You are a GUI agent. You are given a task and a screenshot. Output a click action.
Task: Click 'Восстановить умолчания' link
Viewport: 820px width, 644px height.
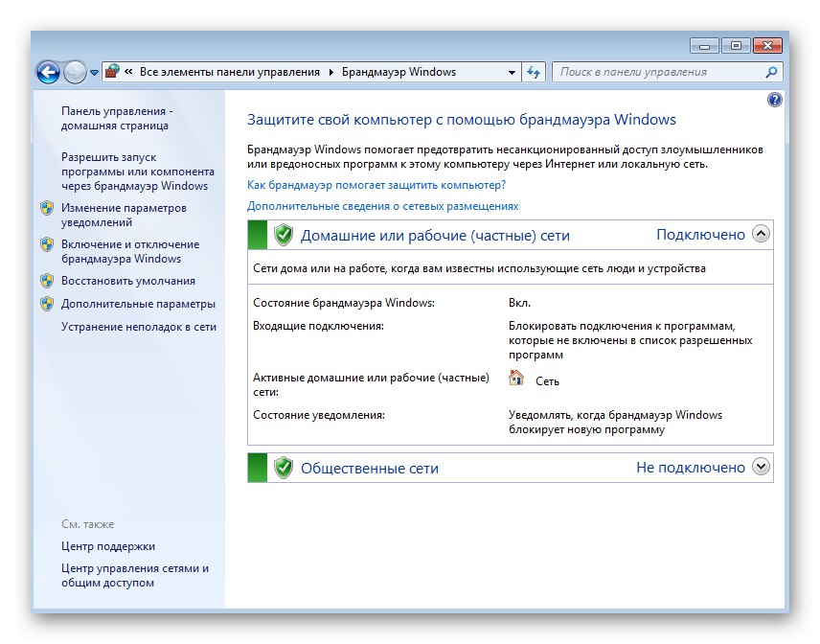[x=128, y=281]
